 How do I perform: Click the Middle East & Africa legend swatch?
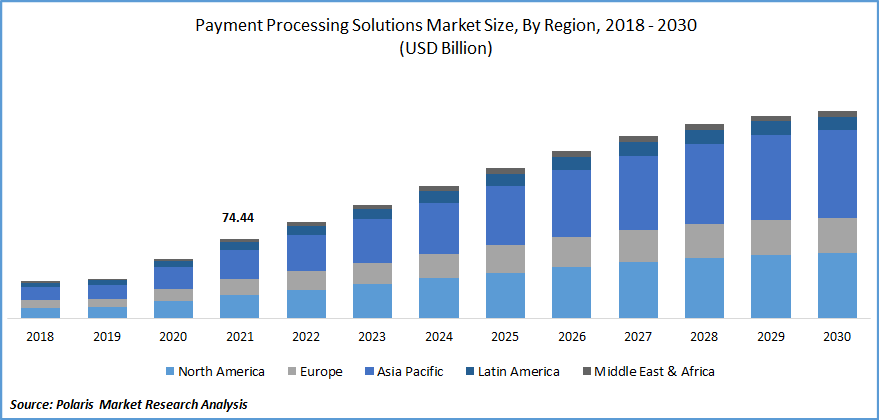coord(586,371)
